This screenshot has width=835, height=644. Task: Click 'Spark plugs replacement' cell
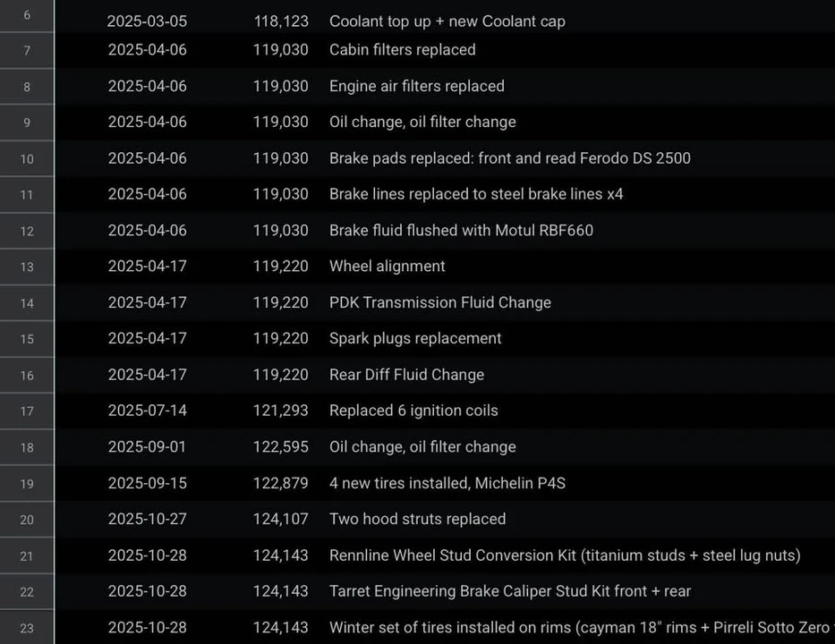point(415,338)
